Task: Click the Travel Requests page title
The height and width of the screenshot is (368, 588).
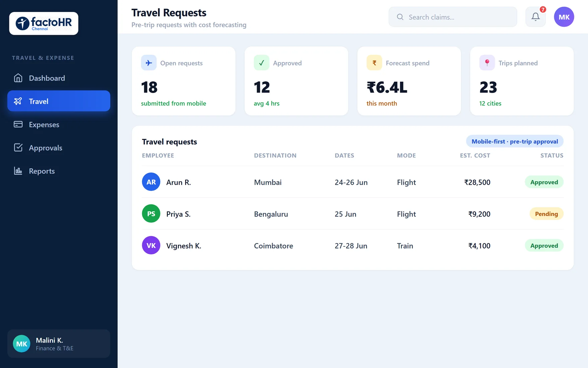Action: coord(169,13)
